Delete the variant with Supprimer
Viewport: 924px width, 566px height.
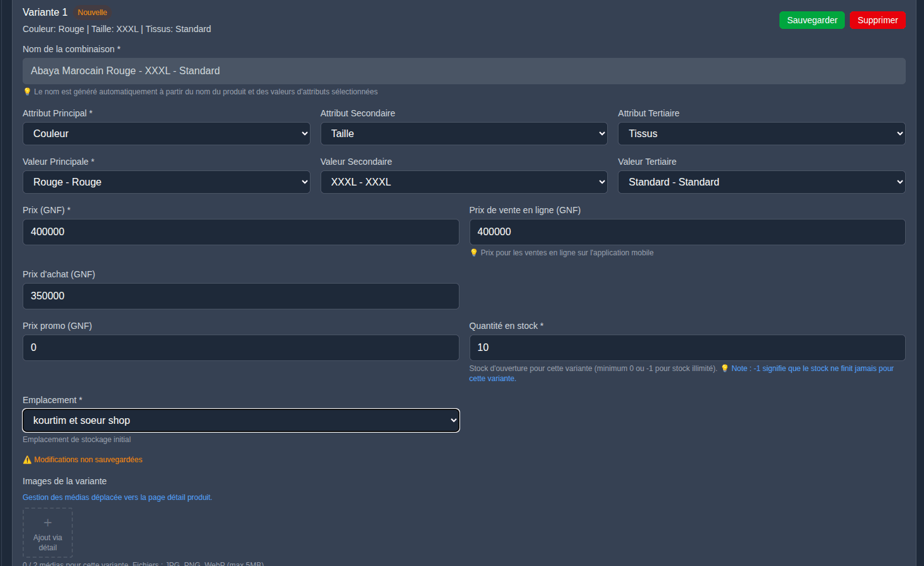pyautogui.click(x=877, y=20)
